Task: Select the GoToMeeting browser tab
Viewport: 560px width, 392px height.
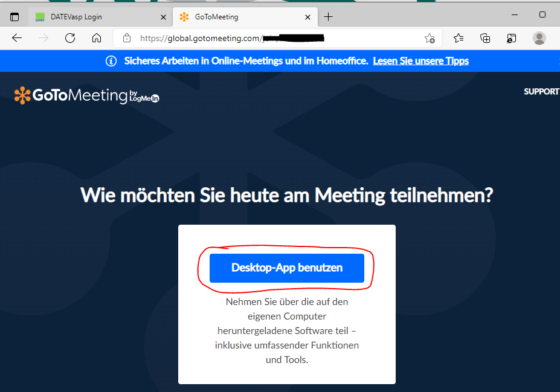Action: [x=245, y=17]
